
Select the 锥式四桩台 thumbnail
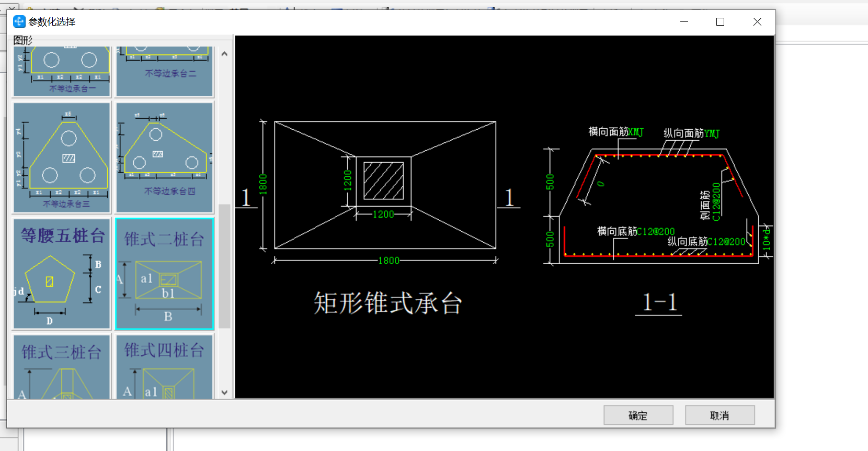(x=165, y=367)
